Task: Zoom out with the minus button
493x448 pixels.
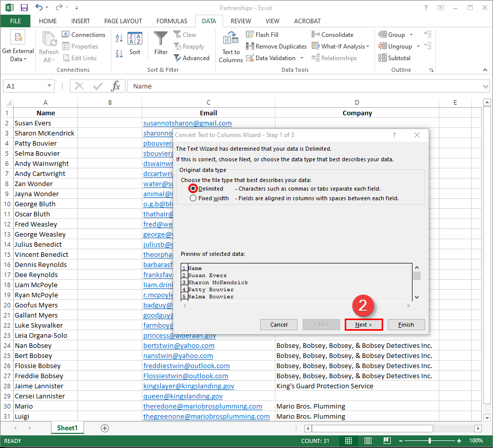Action: (401, 441)
